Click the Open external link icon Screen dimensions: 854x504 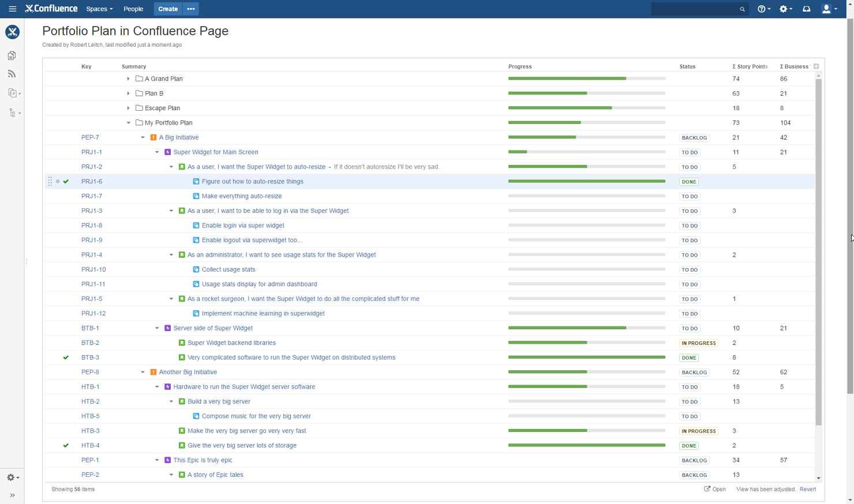[x=707, y=489]
